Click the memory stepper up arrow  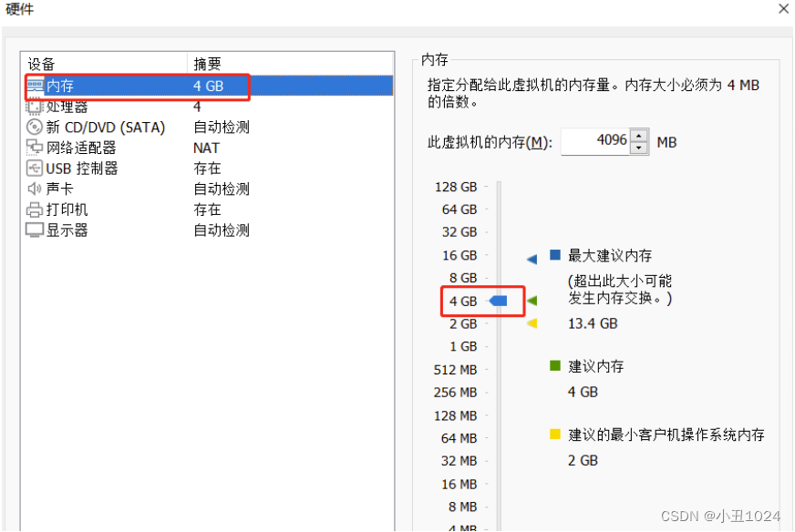tap(637, 136)
